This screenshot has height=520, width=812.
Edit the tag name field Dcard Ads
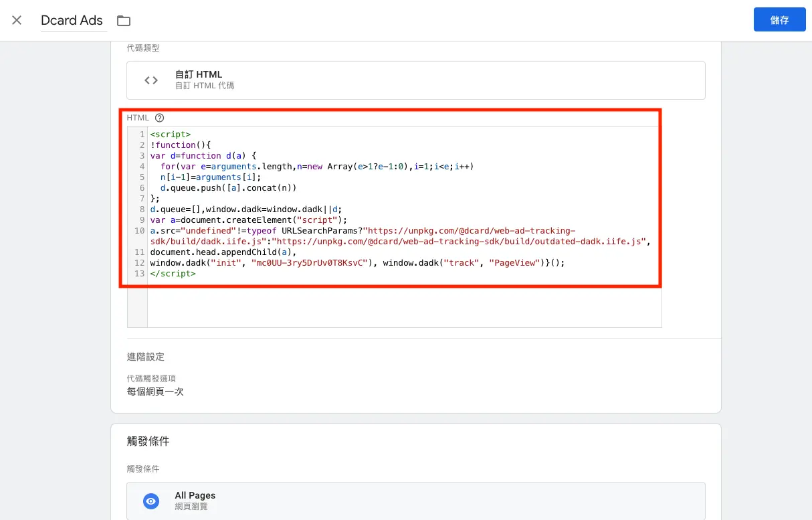click(72, 21)
